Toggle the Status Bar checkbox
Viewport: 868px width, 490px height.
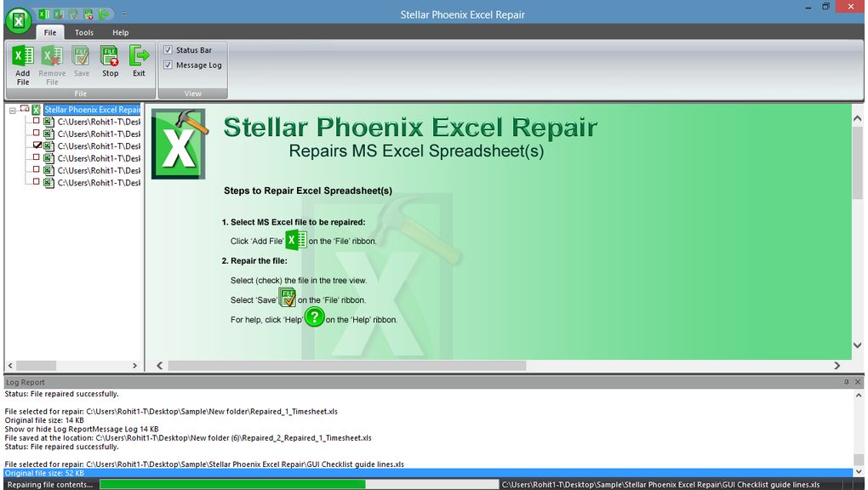[x=168, y=50]
